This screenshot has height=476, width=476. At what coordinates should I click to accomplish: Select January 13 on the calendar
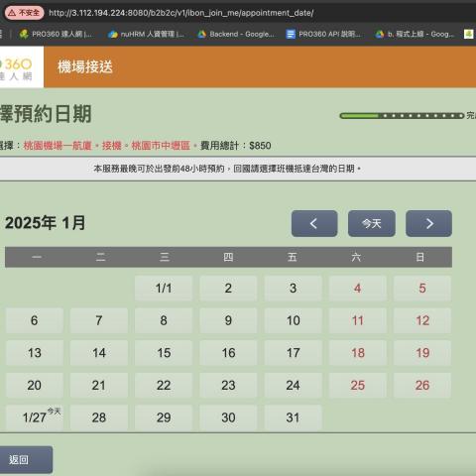pos(35,353)
